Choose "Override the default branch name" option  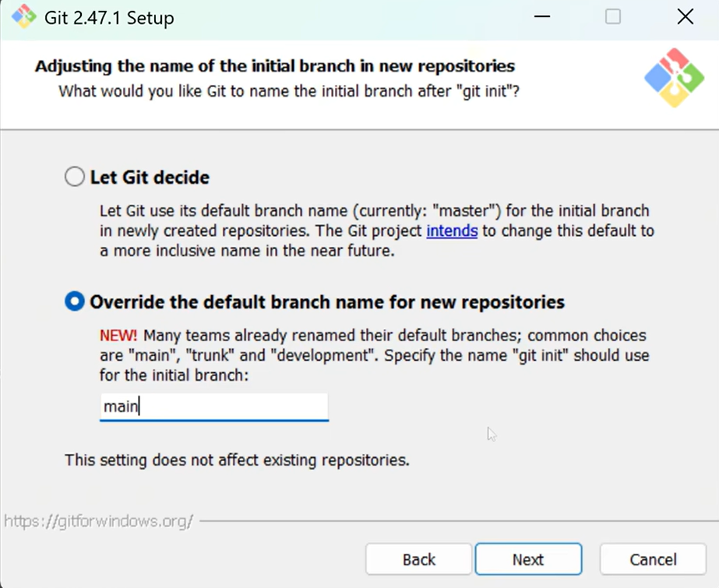coord(75,301)
